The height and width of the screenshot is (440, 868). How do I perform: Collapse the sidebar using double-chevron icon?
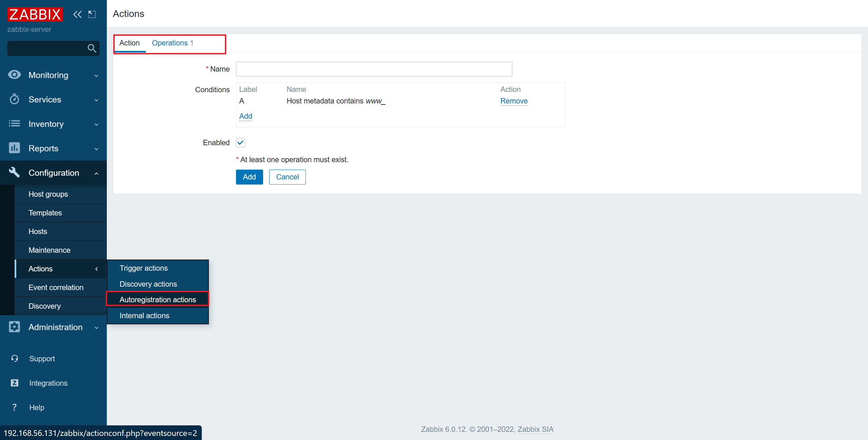pyautogui.click(x=77, y=14)
